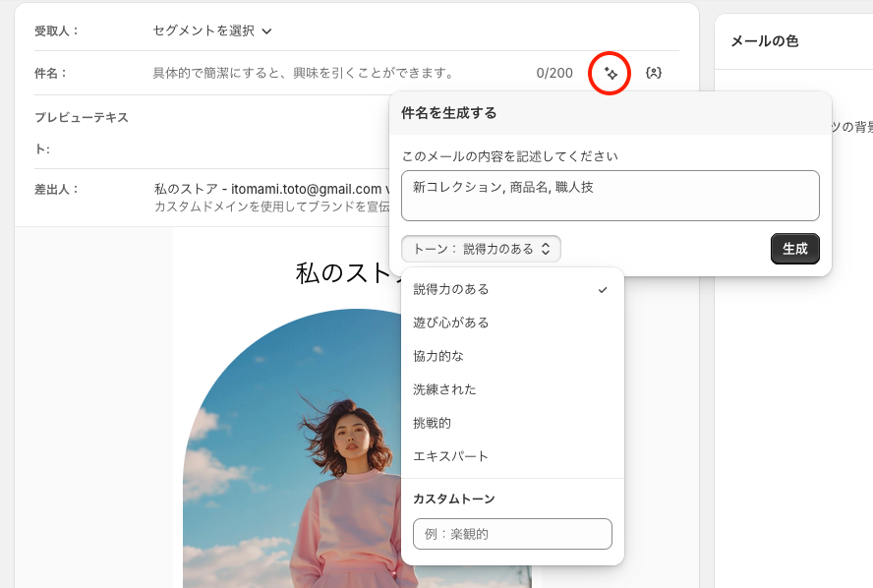Click the email content description text box

[611, 196]
